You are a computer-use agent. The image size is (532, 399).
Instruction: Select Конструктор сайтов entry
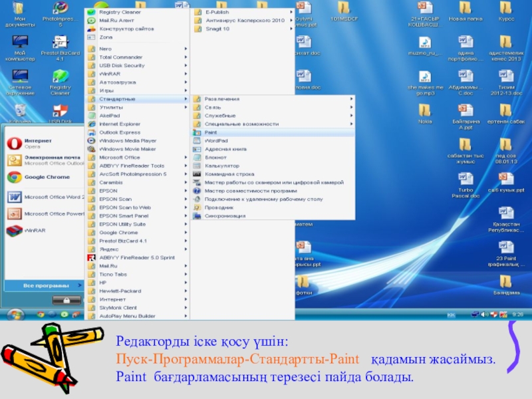tap(138, 29)
